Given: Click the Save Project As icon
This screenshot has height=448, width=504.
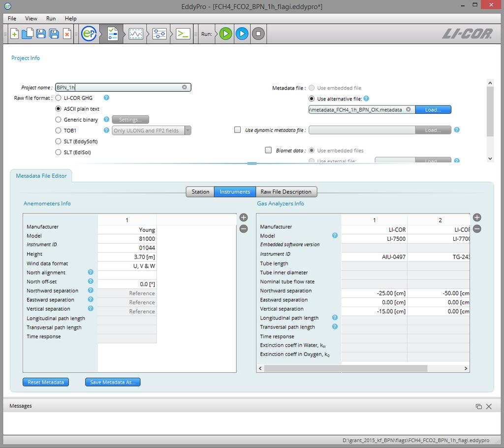Looking at the screenshot, I should tap(54, 33).
